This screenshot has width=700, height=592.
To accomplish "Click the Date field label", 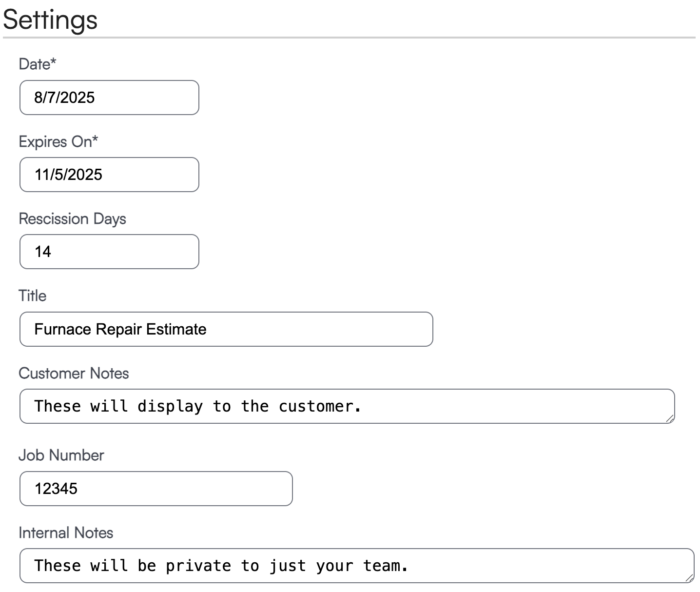I will [x=34, y=64].
